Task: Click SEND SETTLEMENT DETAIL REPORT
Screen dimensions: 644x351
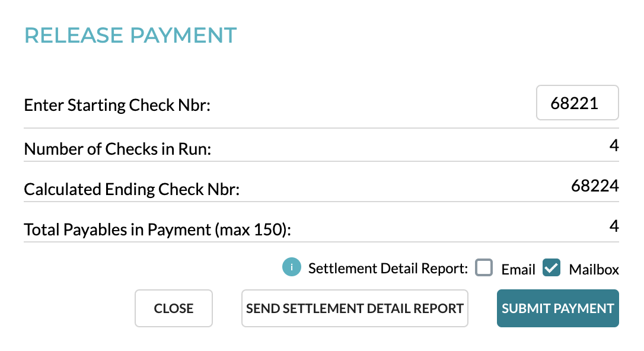Action: point(355,308)
